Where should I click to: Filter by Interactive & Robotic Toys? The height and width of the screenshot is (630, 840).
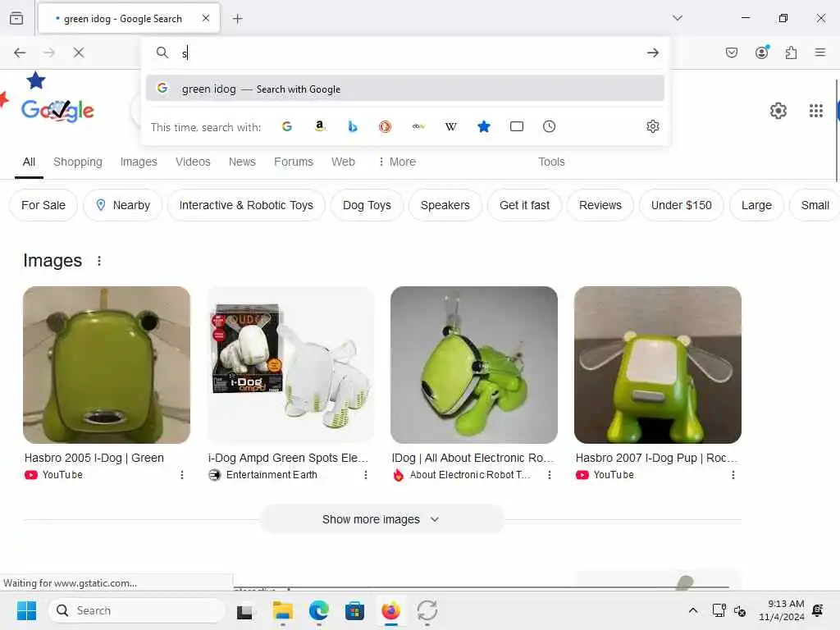(246, 205)
